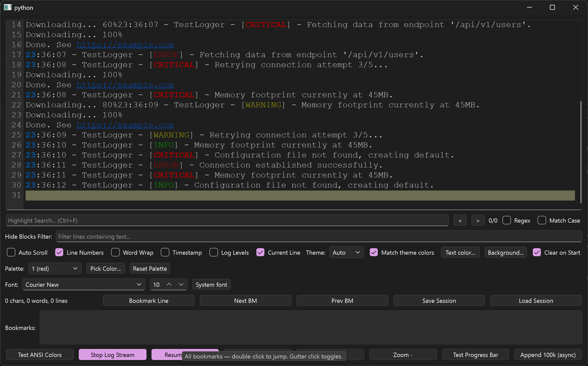
Task: Click line number 31 in gutter
Action: click(16, 195)
